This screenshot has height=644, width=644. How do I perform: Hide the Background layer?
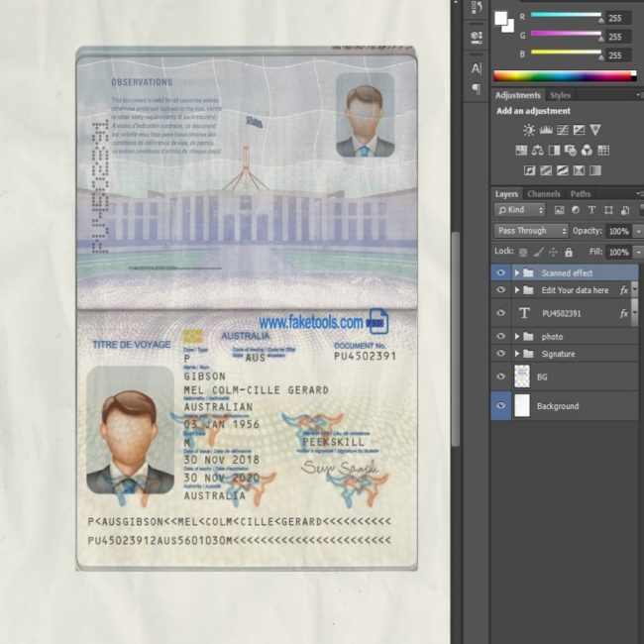coord(500,406)
